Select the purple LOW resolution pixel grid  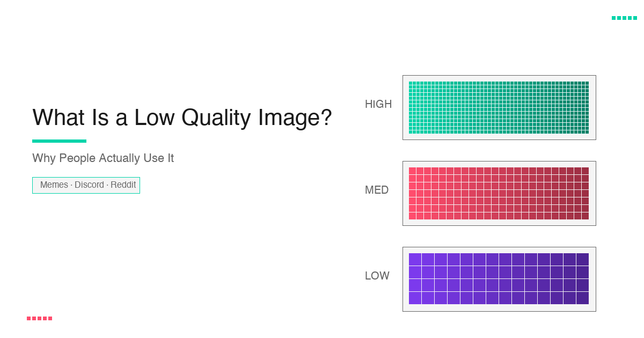tap(499, 279)
